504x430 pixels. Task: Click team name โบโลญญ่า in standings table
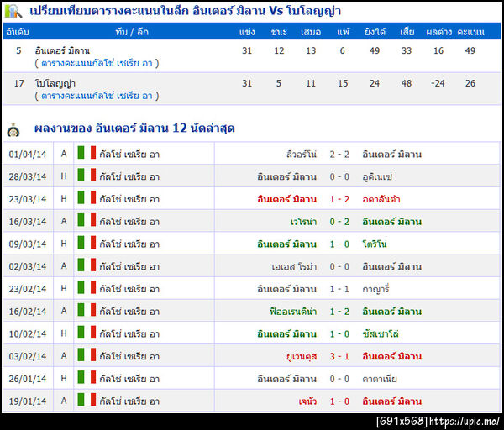(55, 83)
